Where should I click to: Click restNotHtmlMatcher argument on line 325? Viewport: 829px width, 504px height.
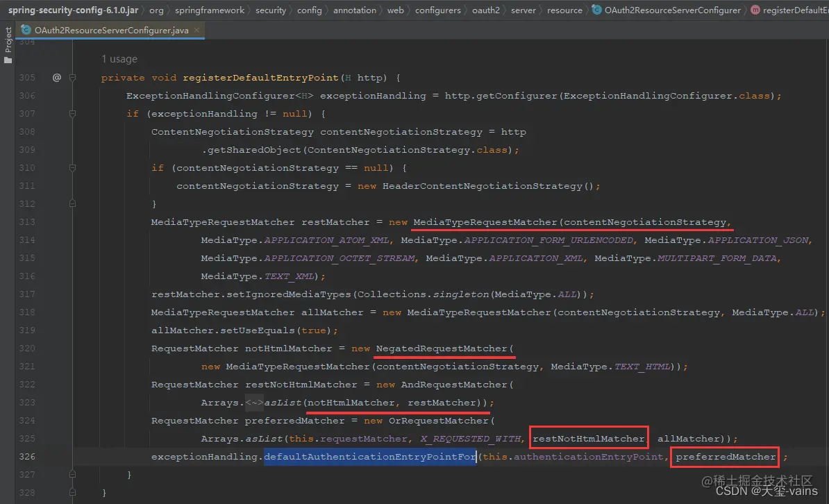click(589, 439)
